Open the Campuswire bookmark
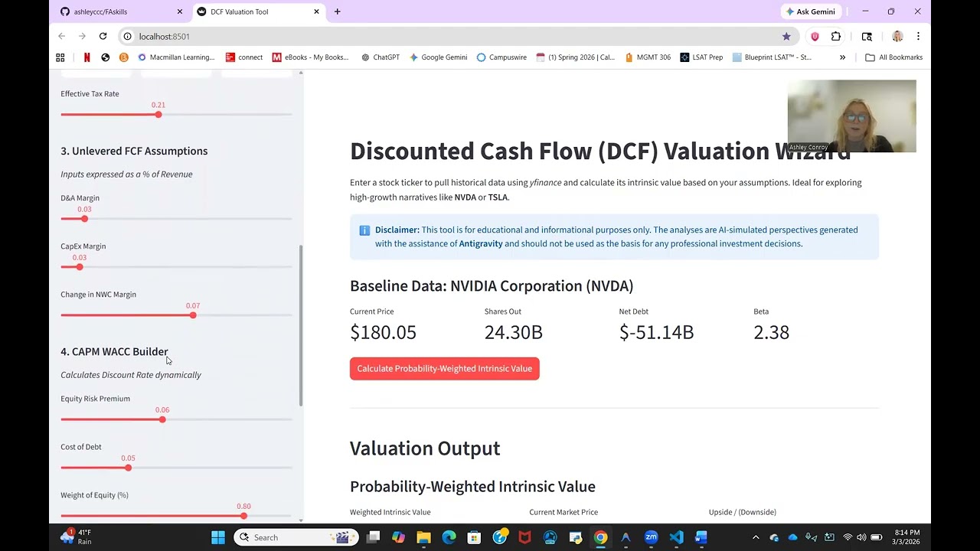This screenshot has width=980, height=551. coord(501,57)
